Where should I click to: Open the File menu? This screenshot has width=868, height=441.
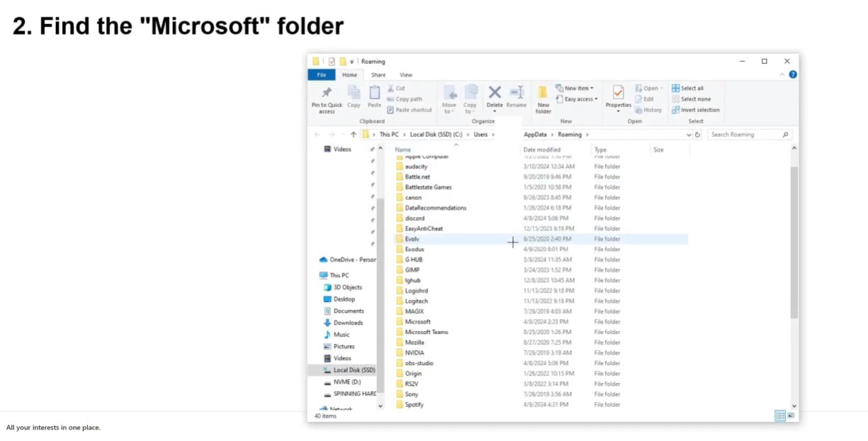pos(321,74)
